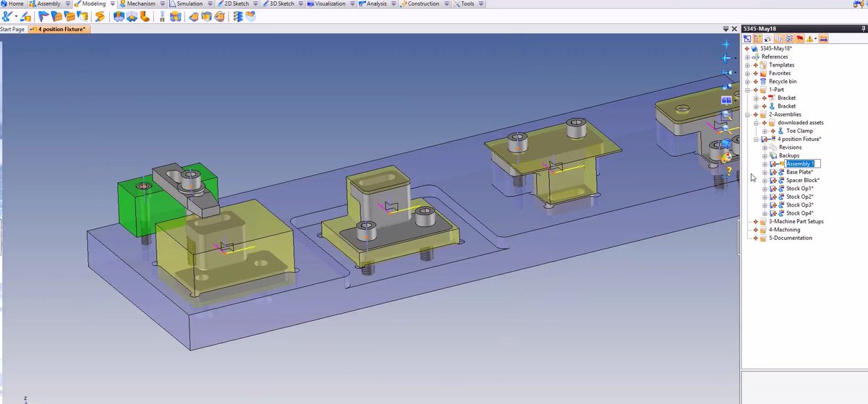Image resolution: width=868 pixels, height=404 pixels.
Task: Click the vertical pin shape tool icon
Action: click(163, 16)
